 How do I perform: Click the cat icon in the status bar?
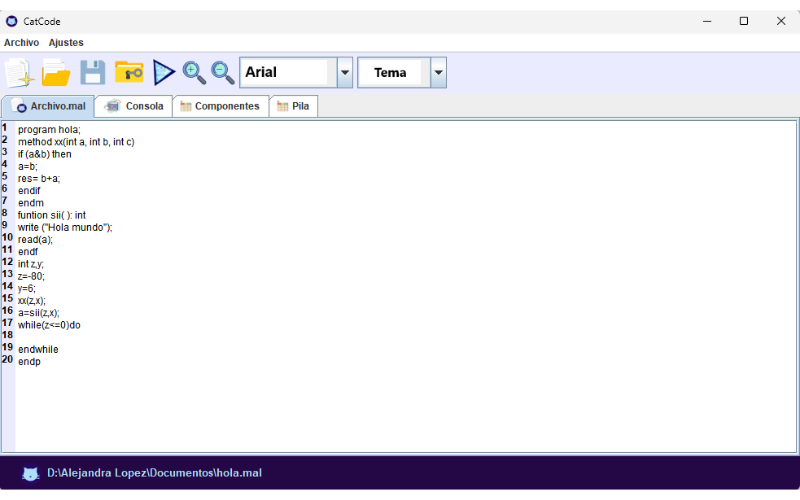pos(31,473)
